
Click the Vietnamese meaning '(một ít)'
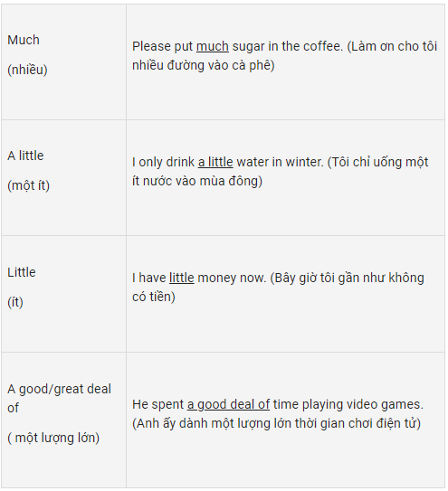point(29,185)
